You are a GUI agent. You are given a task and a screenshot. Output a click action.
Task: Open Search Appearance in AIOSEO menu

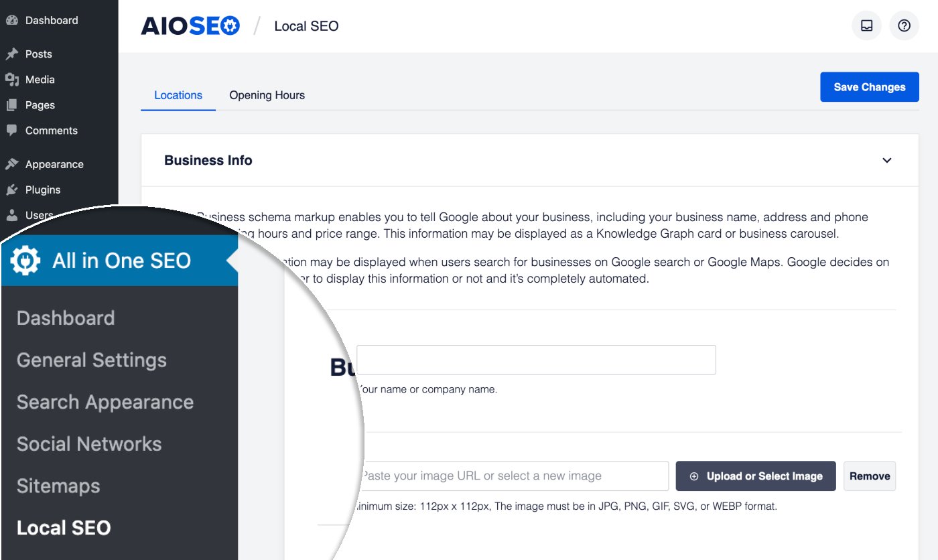tap(105, 402)
